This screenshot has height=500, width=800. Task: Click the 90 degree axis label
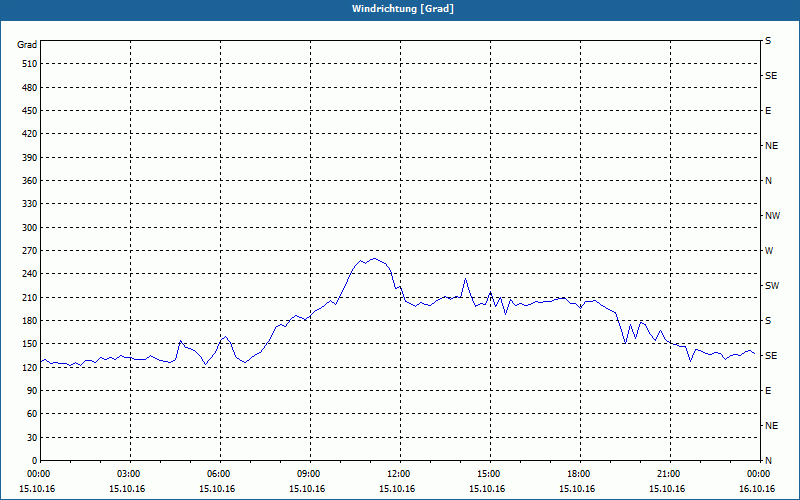32,391
